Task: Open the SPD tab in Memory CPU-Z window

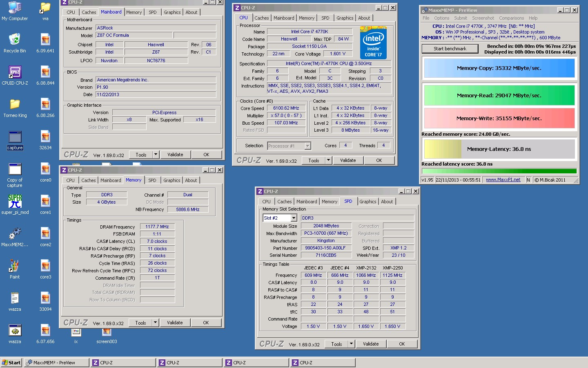Action: coord(152,180)
